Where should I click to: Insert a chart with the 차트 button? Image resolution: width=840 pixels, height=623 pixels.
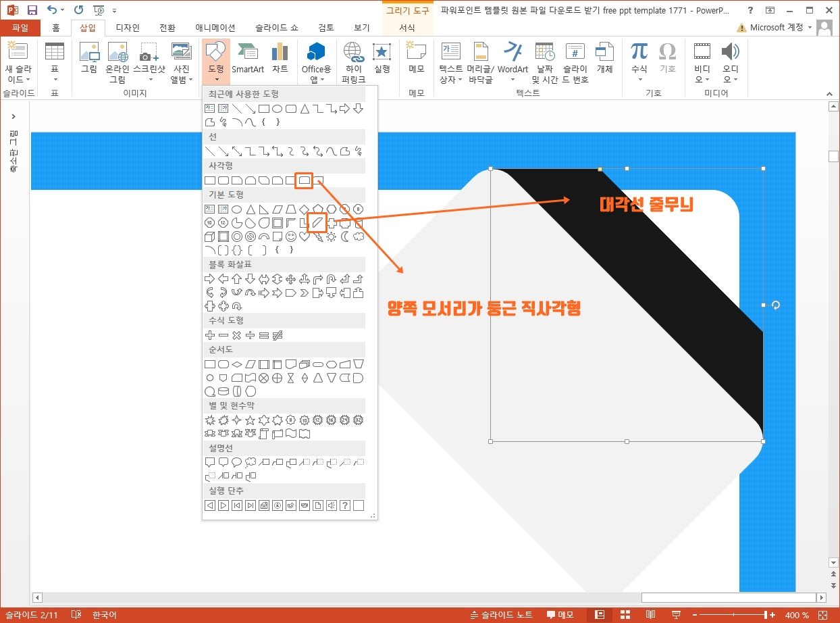(x=280, y=58)
